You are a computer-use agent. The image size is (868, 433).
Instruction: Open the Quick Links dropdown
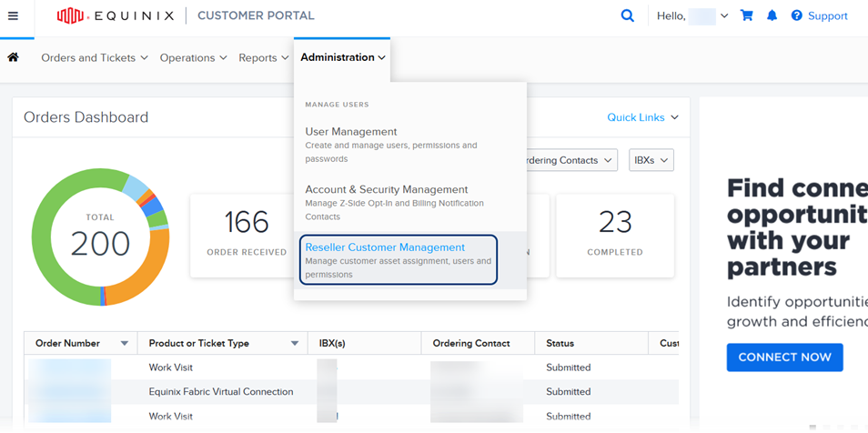click(642, 117)
